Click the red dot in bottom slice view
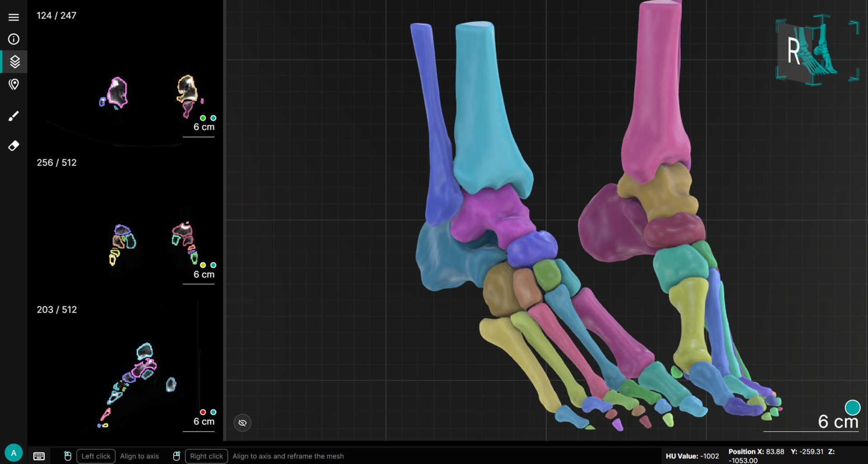868x464 pixels. [x=203, y=412]
